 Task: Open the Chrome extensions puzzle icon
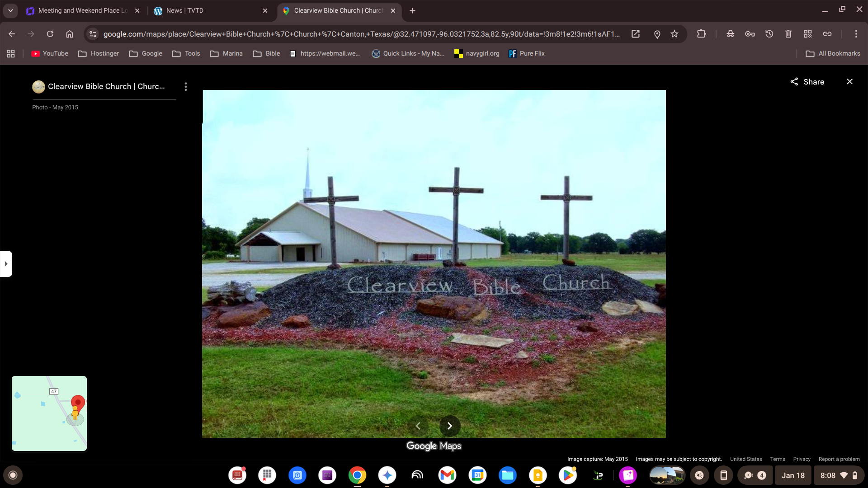[x=701, y=34]
